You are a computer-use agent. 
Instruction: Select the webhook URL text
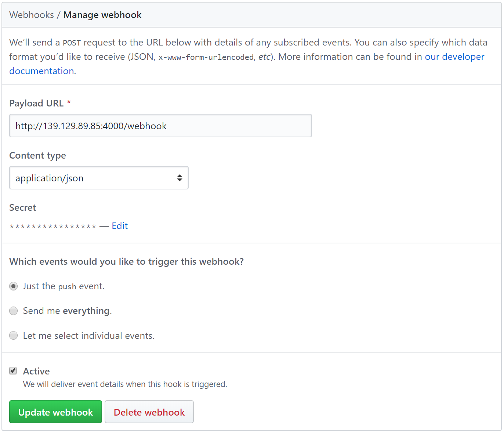pyautogui.click(x=91, y=126)
